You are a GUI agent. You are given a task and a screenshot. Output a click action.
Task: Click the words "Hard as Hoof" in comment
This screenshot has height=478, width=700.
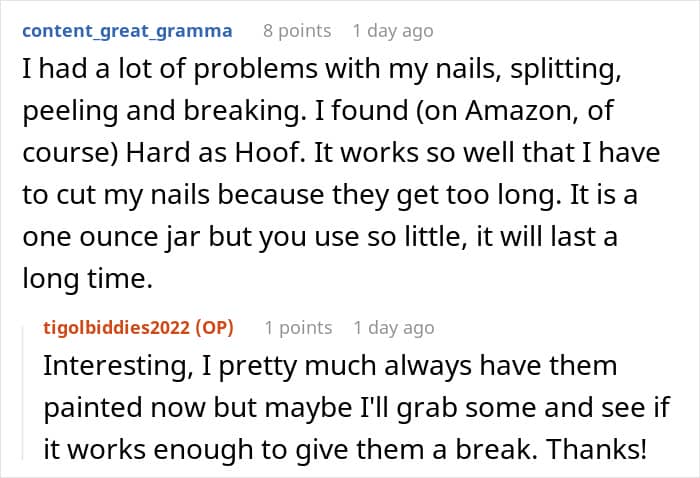pos(213,153)
